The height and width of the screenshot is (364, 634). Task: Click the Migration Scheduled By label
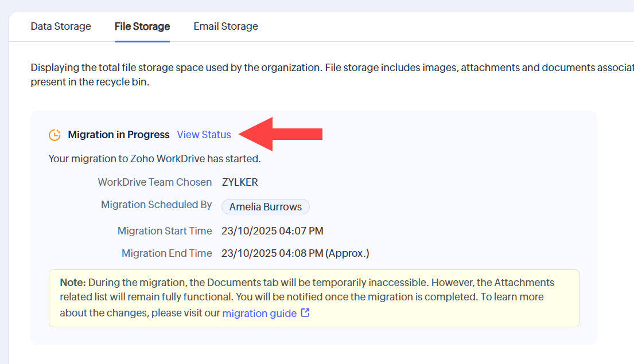coord(157,205)
